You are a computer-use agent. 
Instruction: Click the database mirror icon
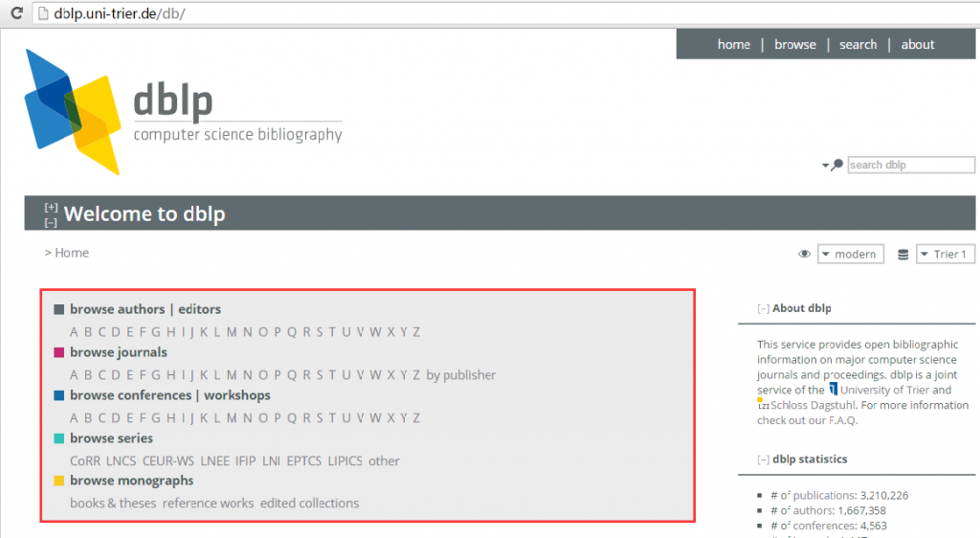[903, 255]
